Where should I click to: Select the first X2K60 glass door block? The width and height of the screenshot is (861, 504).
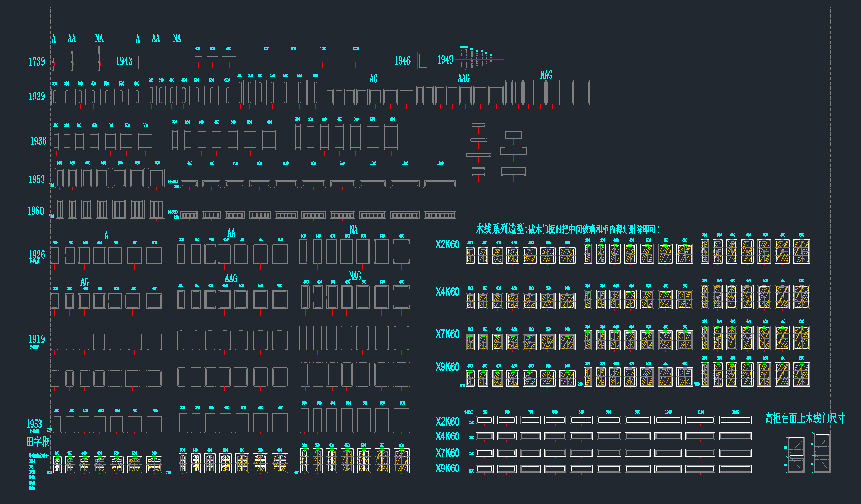(470, 255)
